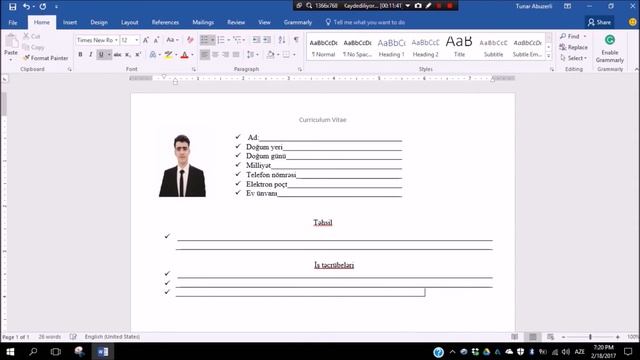
Task: Open the multilevel list dropdown
Action: coord(244,40)
